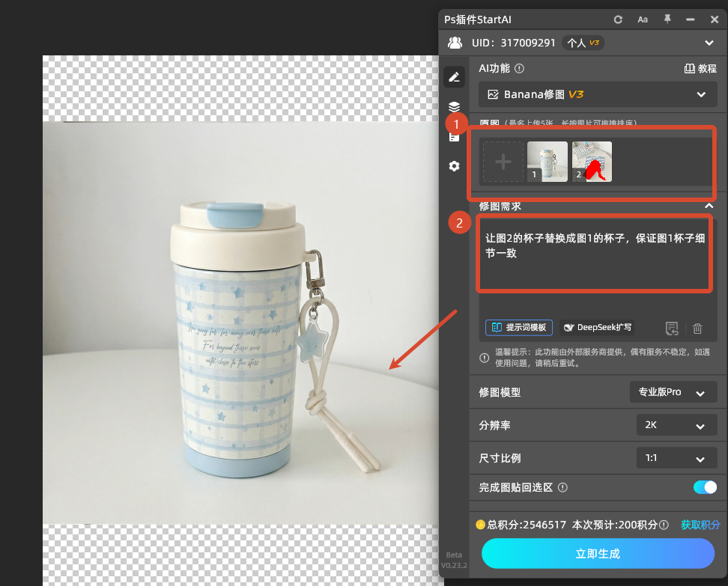Pin the StartAI plugin window

(666, 19)
